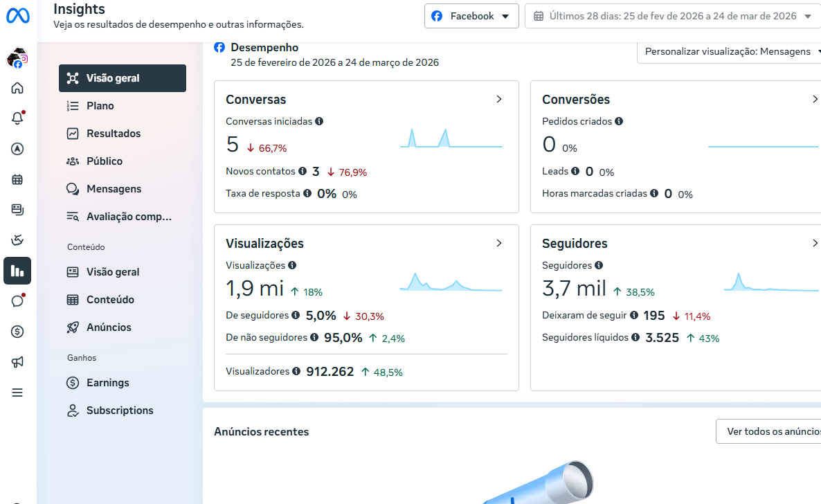Open the profile avatar in sidebar
The width and height of the screenshot is (821, 504).
17,58
